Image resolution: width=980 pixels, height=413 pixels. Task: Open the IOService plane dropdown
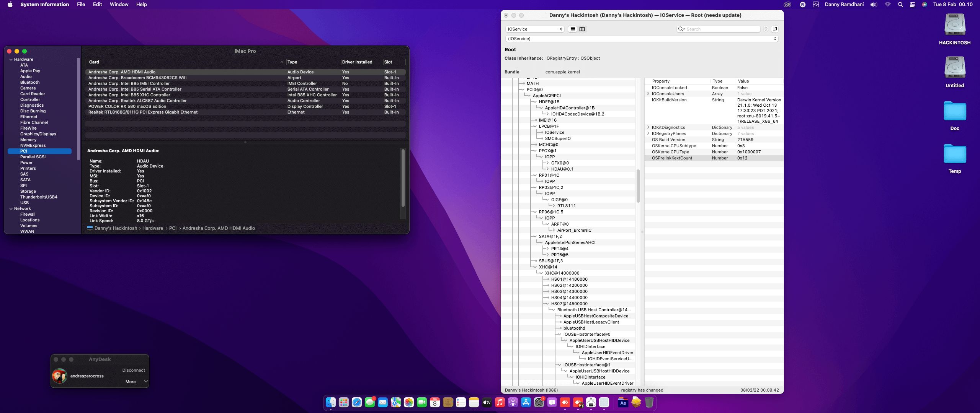pyautogui.click(x=535, y=29)
